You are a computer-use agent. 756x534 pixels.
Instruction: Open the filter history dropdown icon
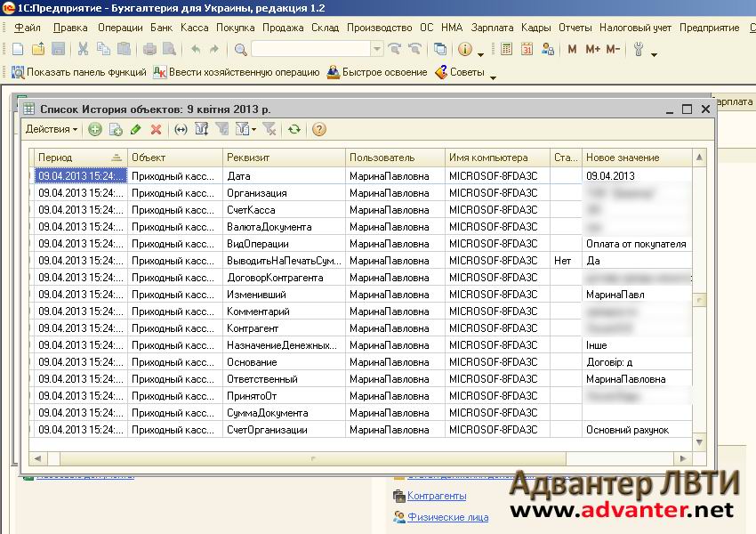click(x=245, y=129)
